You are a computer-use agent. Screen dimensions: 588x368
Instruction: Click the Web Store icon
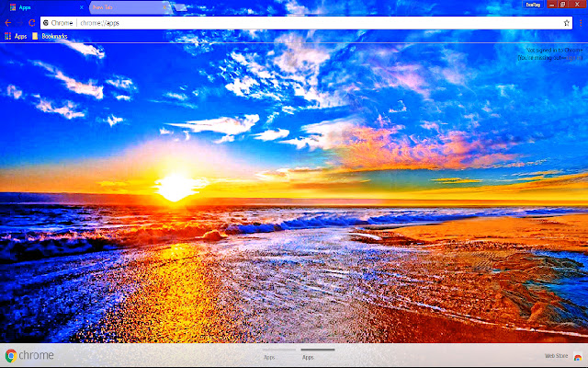(x=578, y=356)
